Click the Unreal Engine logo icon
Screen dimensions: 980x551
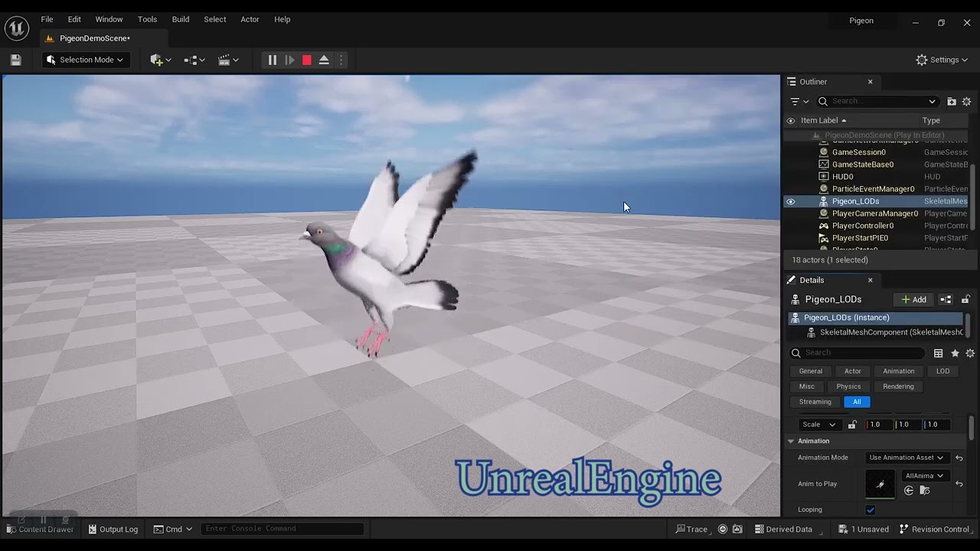tap(16, 28)
